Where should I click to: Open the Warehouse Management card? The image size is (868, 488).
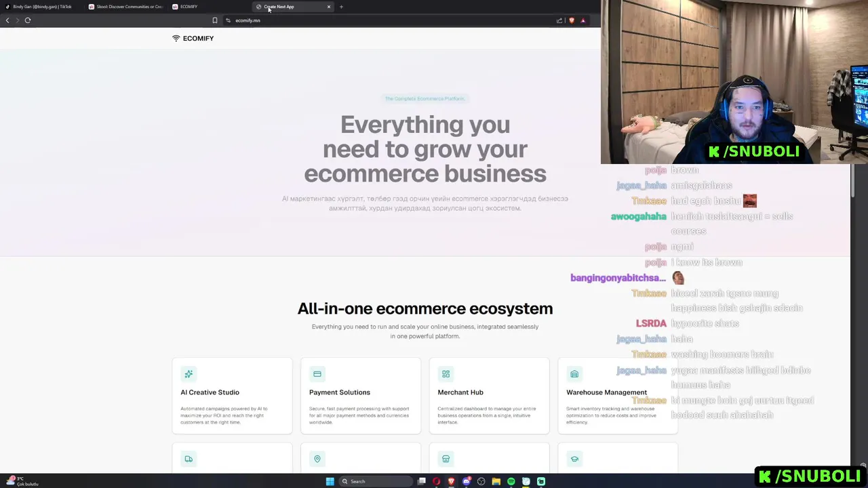[618, 396]
